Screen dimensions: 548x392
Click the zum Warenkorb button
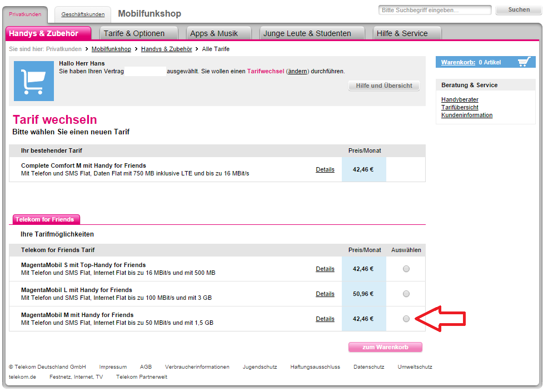(385, 347)
